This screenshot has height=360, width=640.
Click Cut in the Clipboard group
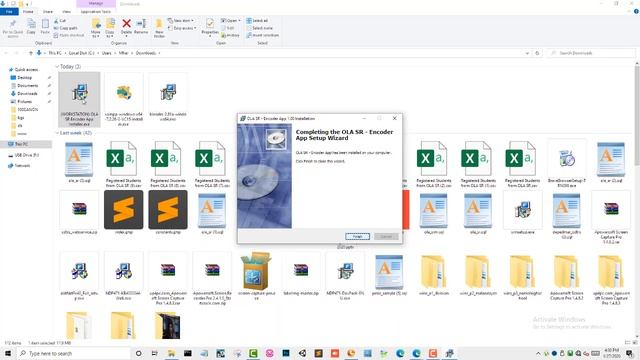(60, 20)
